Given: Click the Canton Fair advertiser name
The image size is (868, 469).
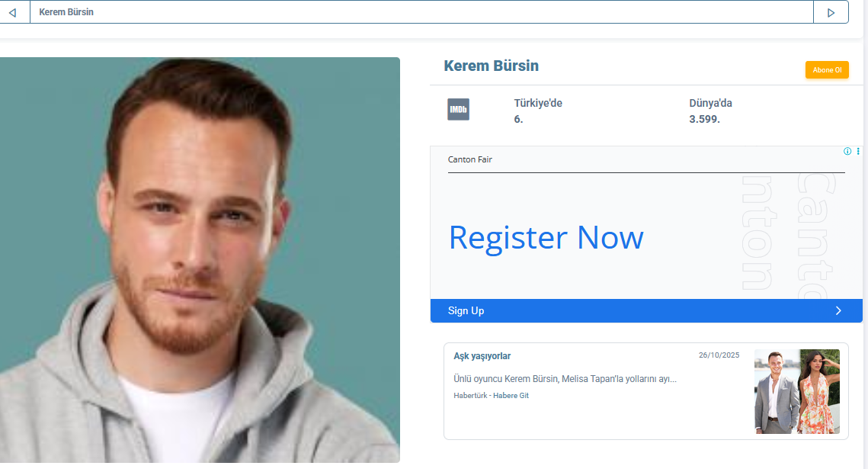Looking at the screenshot, I should tap(470, 159).
